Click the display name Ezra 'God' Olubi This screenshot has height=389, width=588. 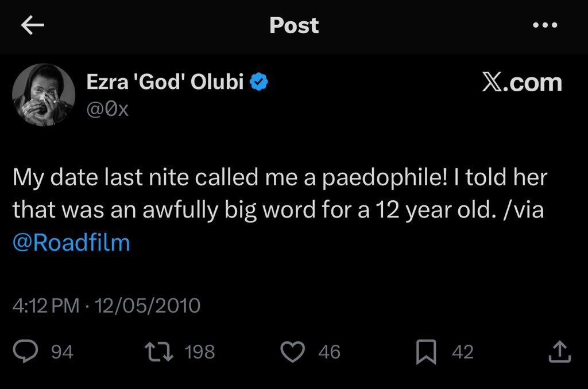(x=165, y=83)
